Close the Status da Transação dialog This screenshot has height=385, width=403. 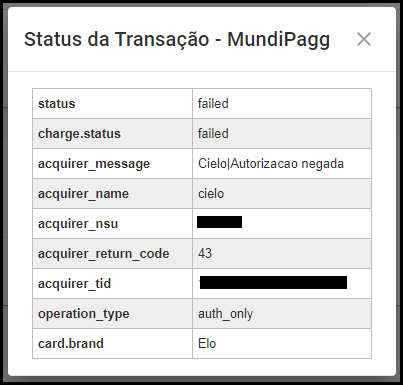point(364,39)
